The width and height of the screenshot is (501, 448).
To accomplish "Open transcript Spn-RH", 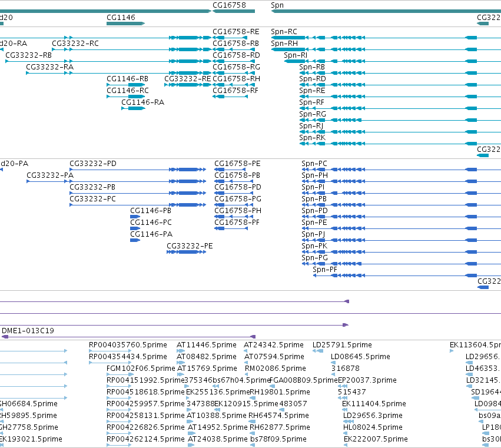I will click(x=284, y=44).
